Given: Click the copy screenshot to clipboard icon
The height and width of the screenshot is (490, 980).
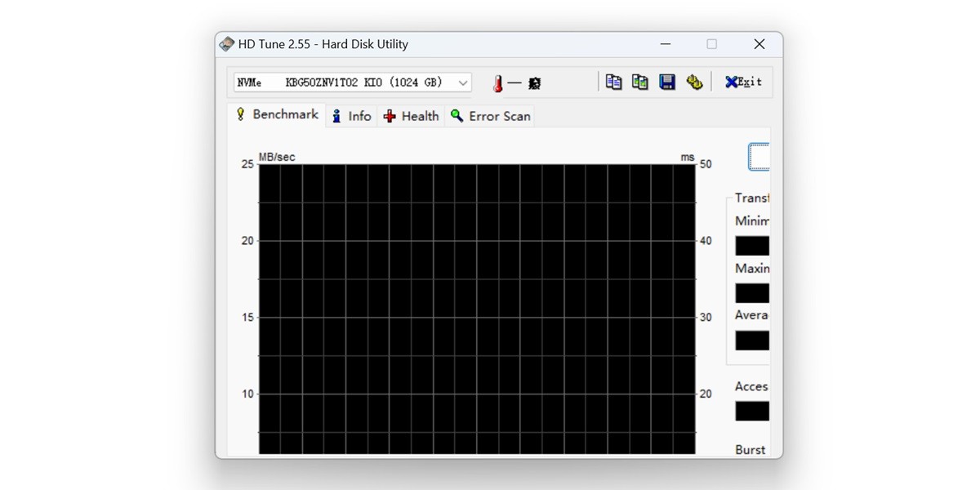Looking at the screenshot, I should (640, 82).
